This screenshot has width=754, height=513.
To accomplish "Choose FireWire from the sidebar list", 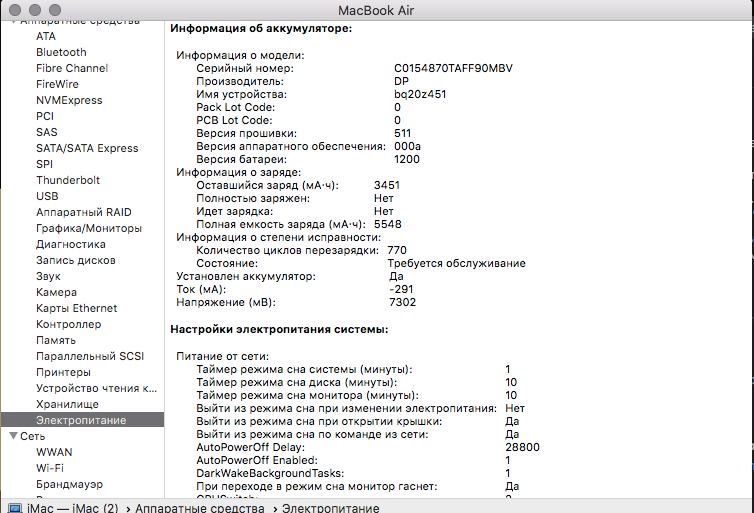I will (57, 84).
